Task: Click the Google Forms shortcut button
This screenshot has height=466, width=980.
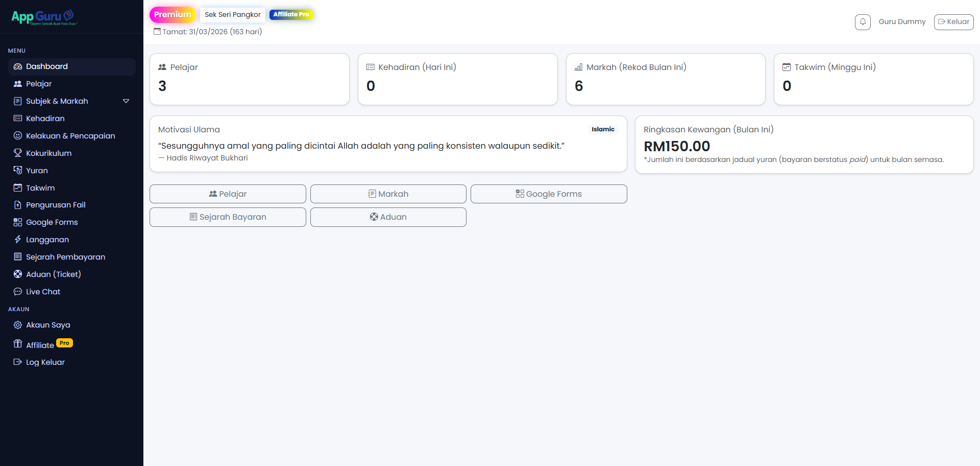Action: tap(549, 194)
